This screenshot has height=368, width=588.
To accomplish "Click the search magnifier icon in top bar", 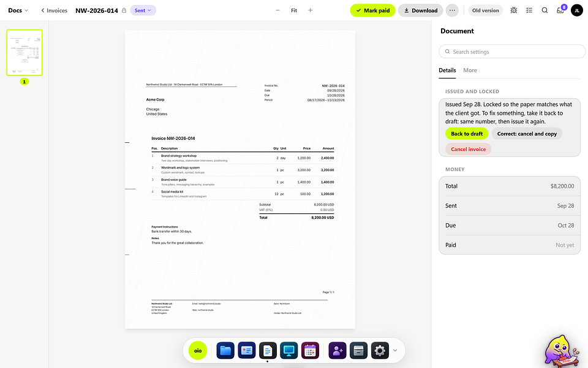I will pos(545,10).
